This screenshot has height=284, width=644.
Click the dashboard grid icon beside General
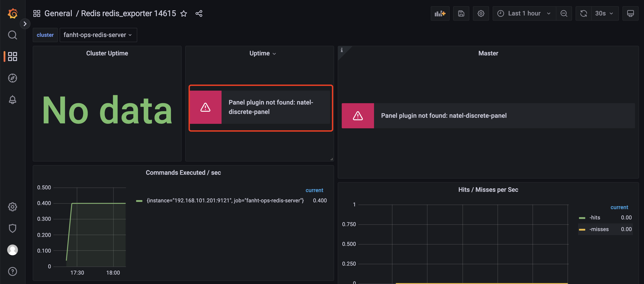37,13
